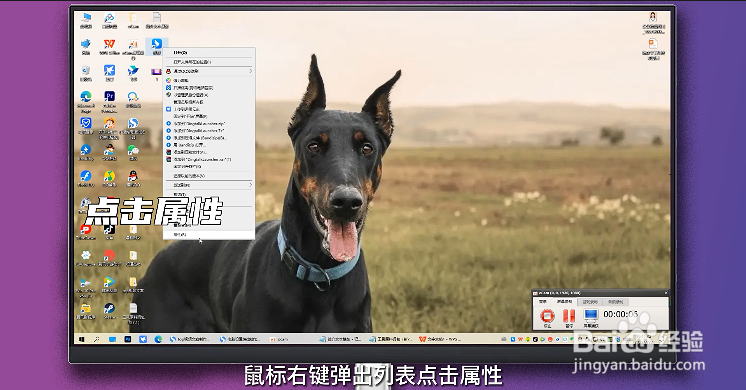This screenshot has height=390, width=746.
Task: Open taskbar search magnifier
Action: click(97, 339)
